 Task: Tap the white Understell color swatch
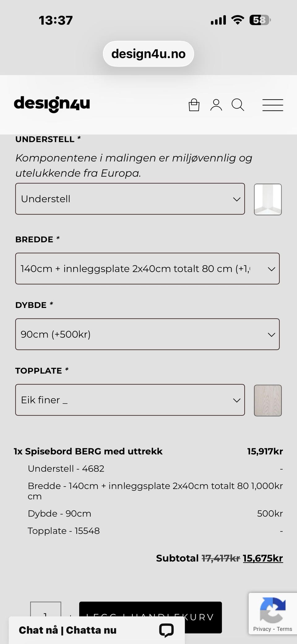(268, 199)
